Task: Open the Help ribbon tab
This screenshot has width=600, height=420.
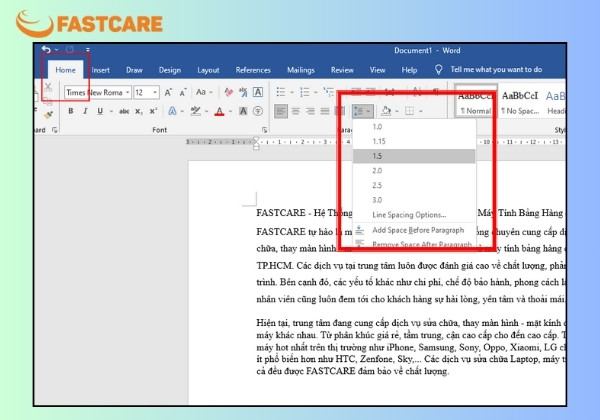Action: tap(409, 70)
